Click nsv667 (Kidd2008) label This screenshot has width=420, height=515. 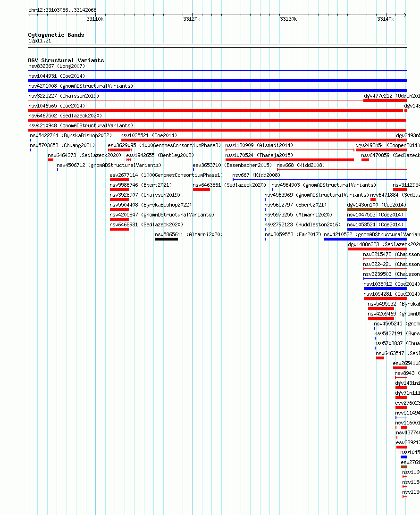coord(256,175)
